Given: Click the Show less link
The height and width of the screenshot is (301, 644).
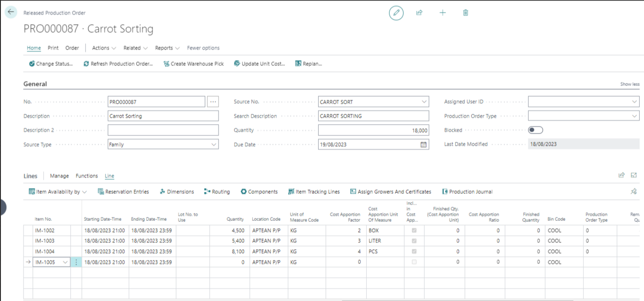Looking at the screenshot, I should 629,84.
